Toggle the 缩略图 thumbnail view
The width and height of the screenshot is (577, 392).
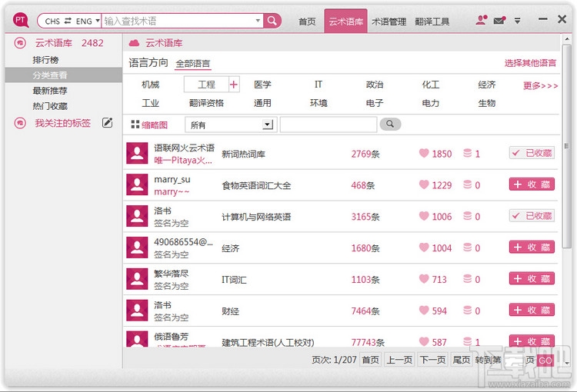click(149, 125)
